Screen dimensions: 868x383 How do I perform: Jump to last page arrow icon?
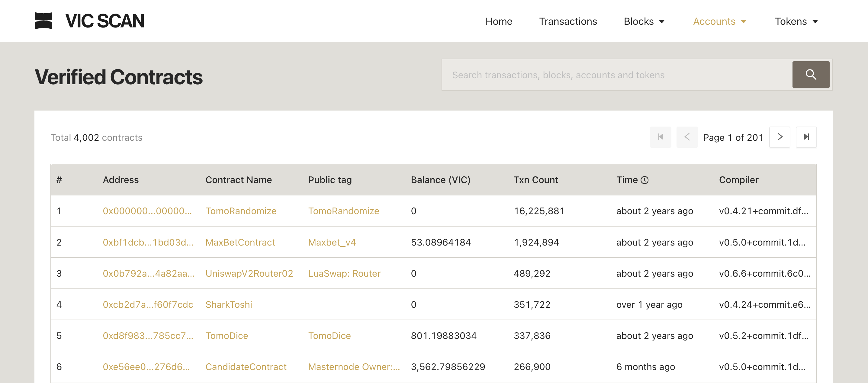point(806,137)
